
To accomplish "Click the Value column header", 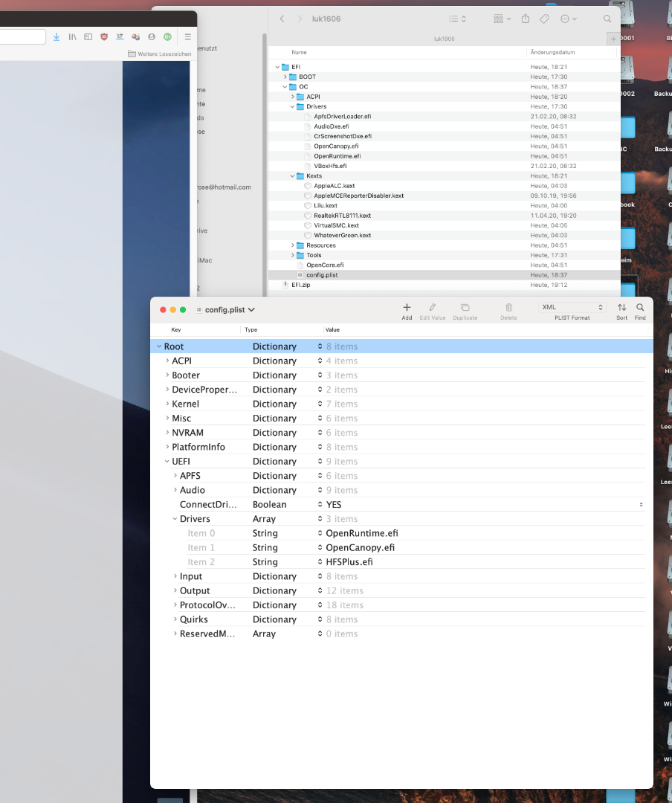I will click(332, 330).
